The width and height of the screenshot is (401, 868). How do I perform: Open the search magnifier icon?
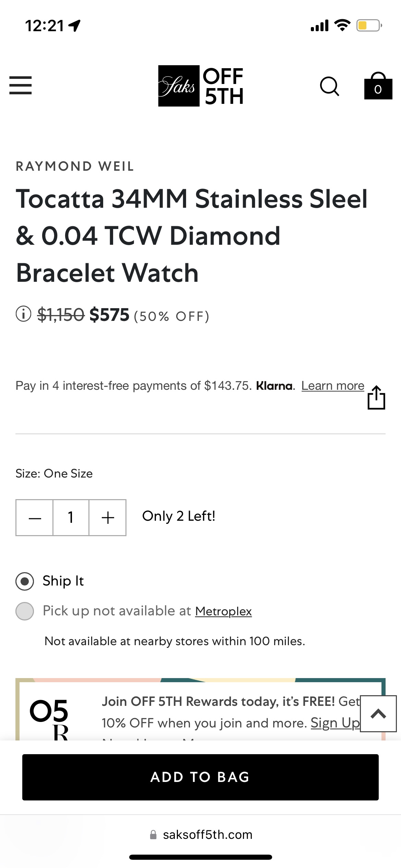pyautogui.click(x=329, y=86)
